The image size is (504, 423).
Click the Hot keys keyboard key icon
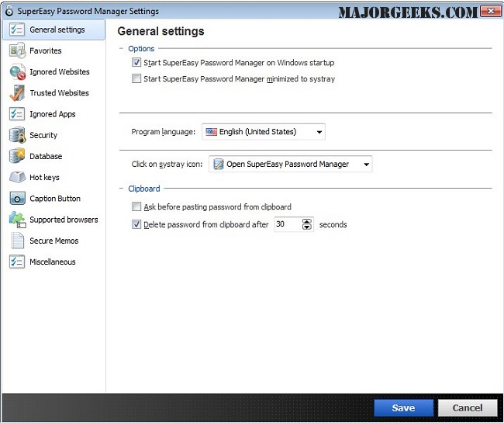point(17,177)
